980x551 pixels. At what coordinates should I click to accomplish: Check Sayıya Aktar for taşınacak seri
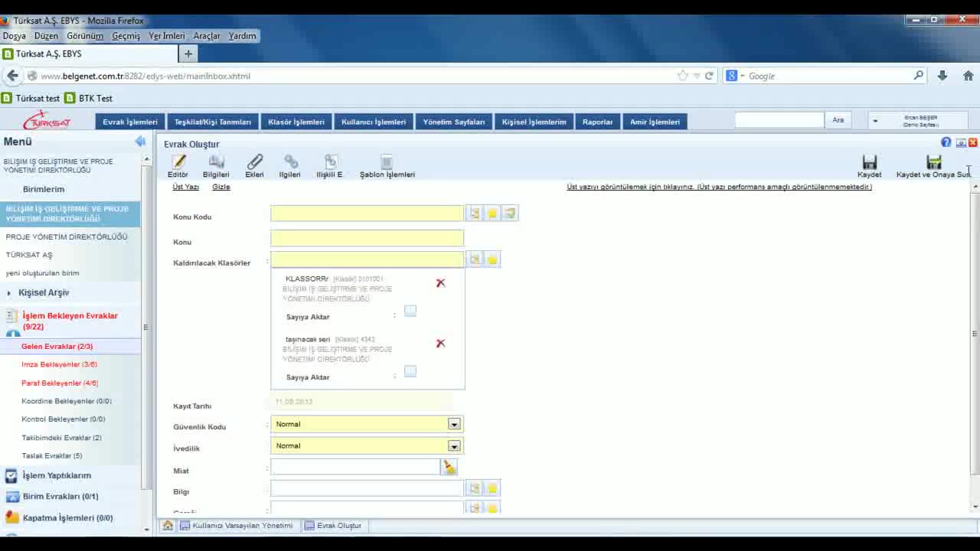click(410, 371)
